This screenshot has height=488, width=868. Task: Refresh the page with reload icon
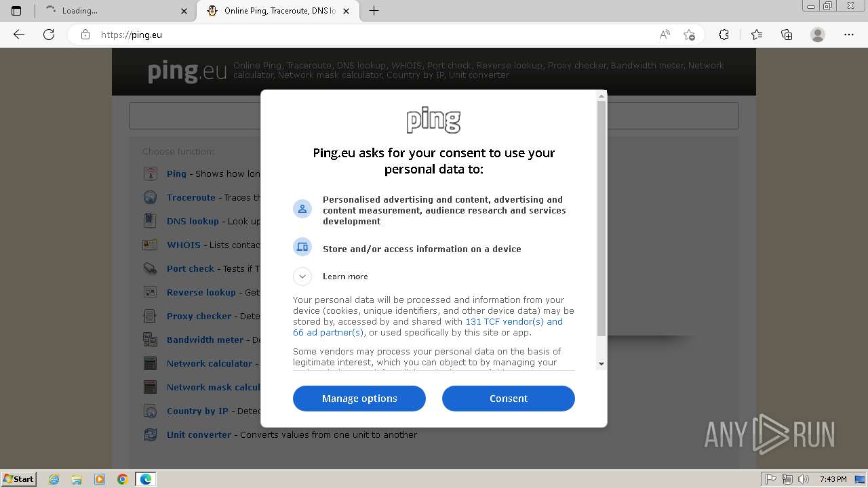pyautogui.click(x=49, y=35)
